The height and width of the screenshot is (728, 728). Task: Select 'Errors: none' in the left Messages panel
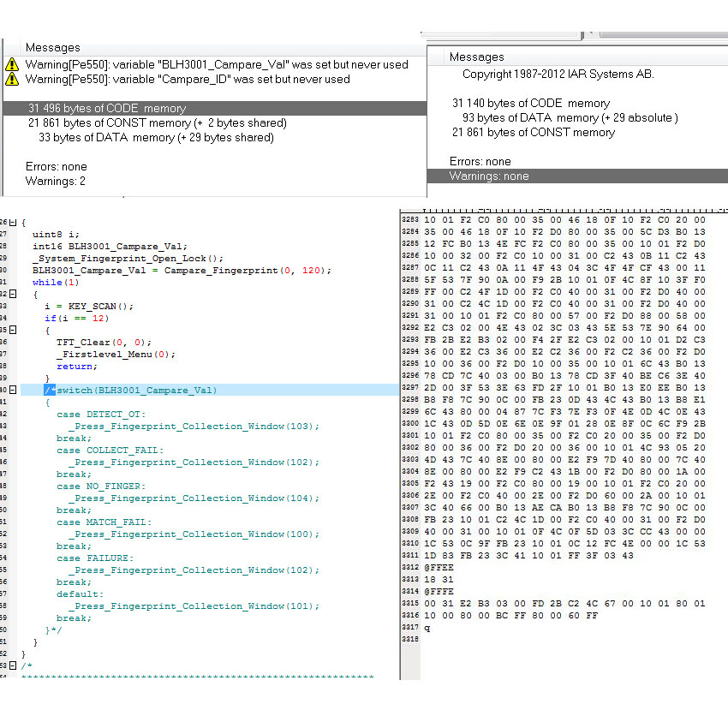[57, 167]
